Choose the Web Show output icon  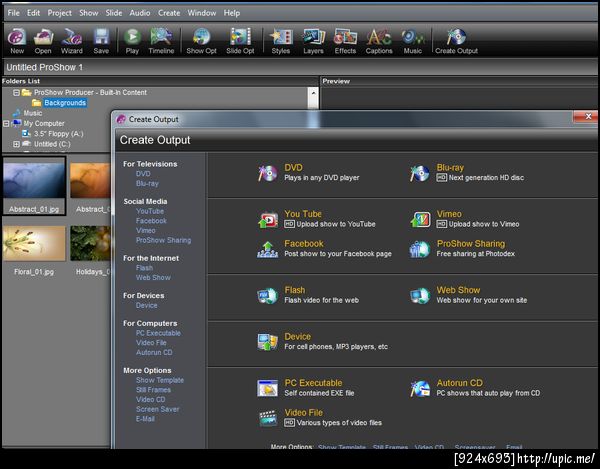coord(420,296)
